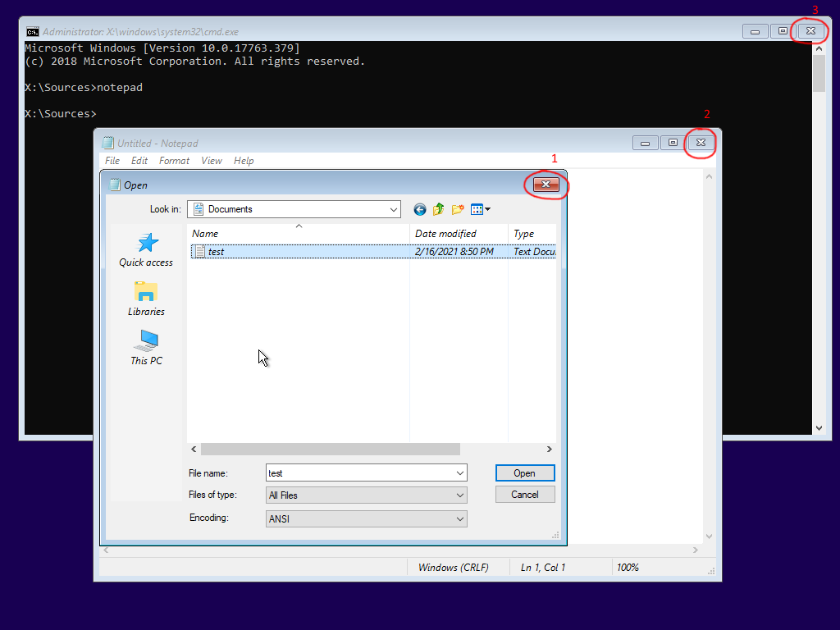Screen dimensions: 840x630
Task: Select Quick access in the places bar
Action: click(x=146, y=249)
